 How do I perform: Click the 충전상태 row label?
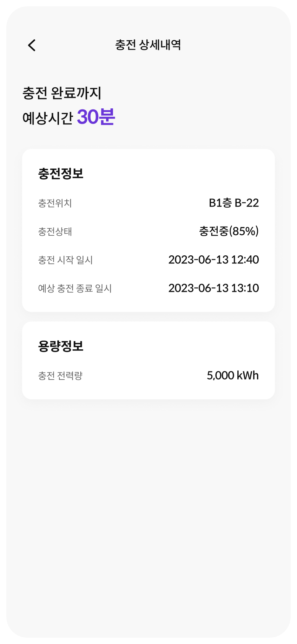click(55, 232)
